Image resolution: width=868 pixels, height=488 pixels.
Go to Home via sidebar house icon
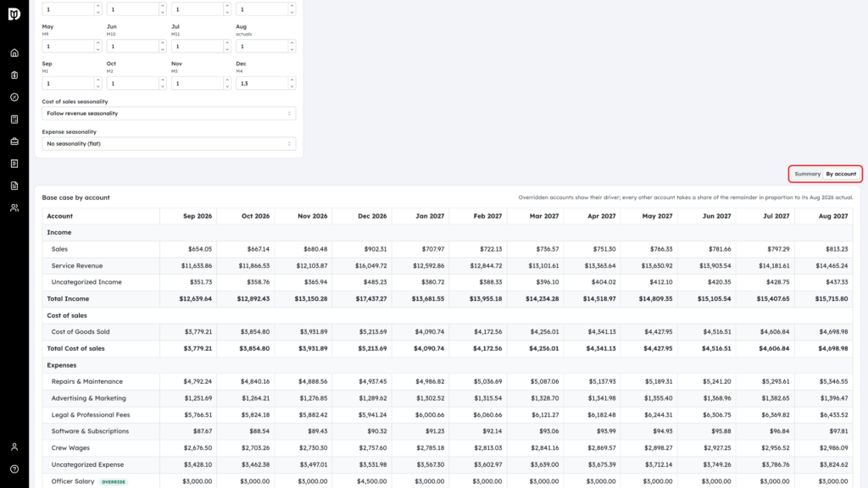point(14,53)
